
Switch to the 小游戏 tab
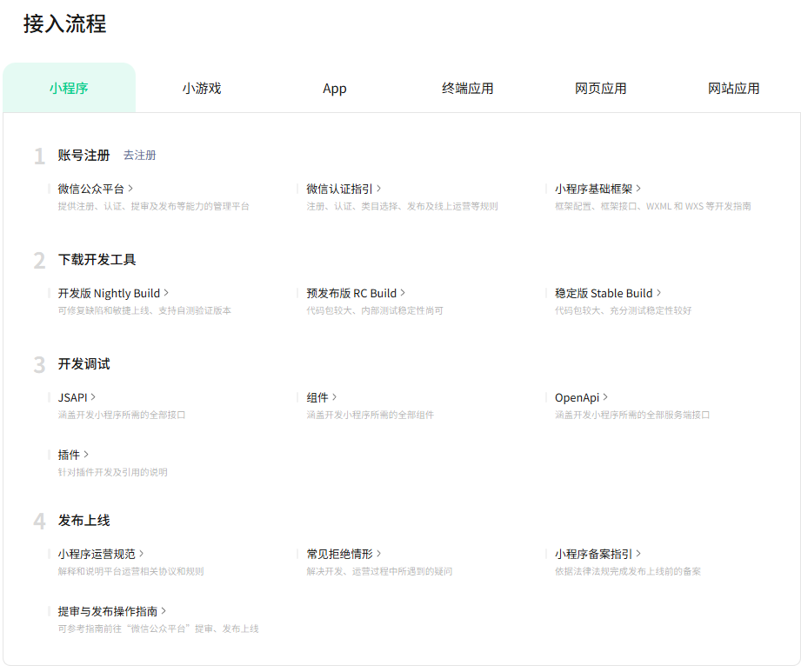pos(202,88)
